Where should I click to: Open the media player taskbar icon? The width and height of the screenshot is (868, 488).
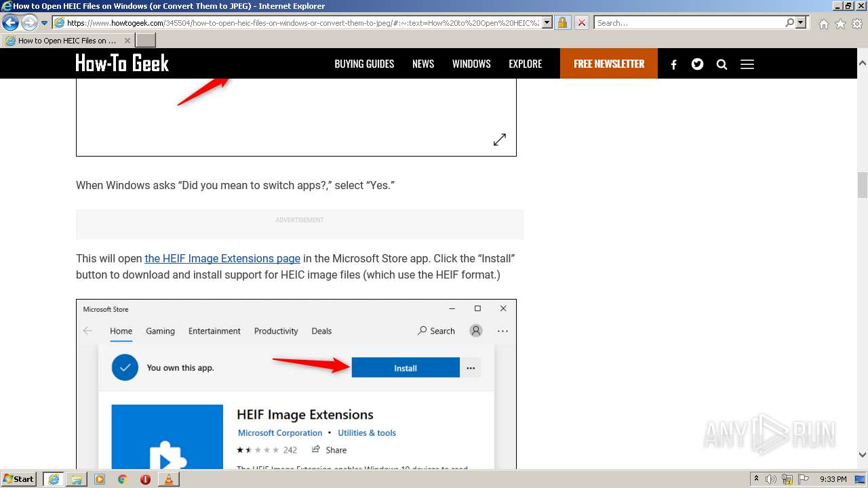click(x=100, y=479)
